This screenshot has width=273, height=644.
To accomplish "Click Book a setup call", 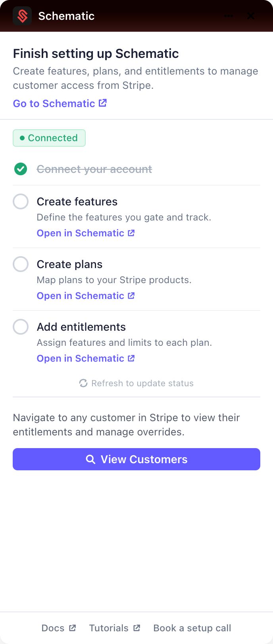I will [192, 628].
